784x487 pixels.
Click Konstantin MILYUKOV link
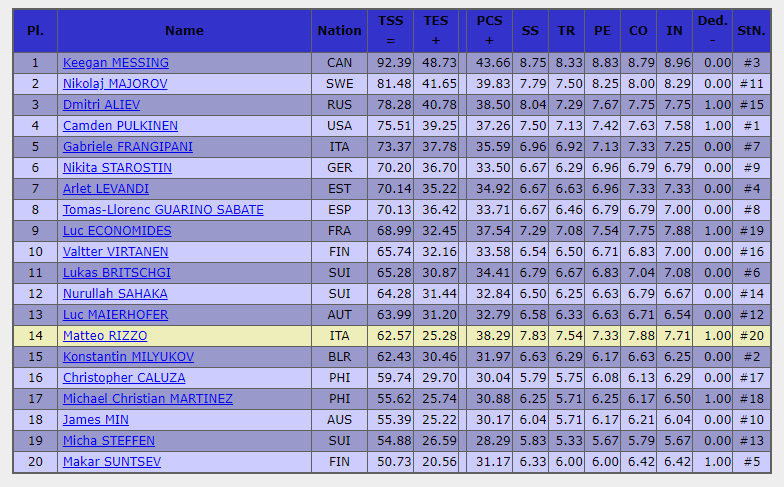point(128,357)
